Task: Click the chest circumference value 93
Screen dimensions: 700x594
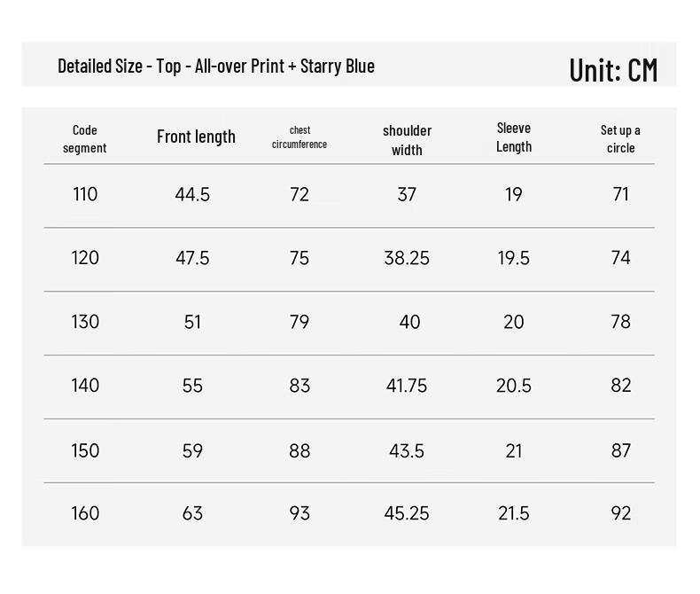Action: 299,513
